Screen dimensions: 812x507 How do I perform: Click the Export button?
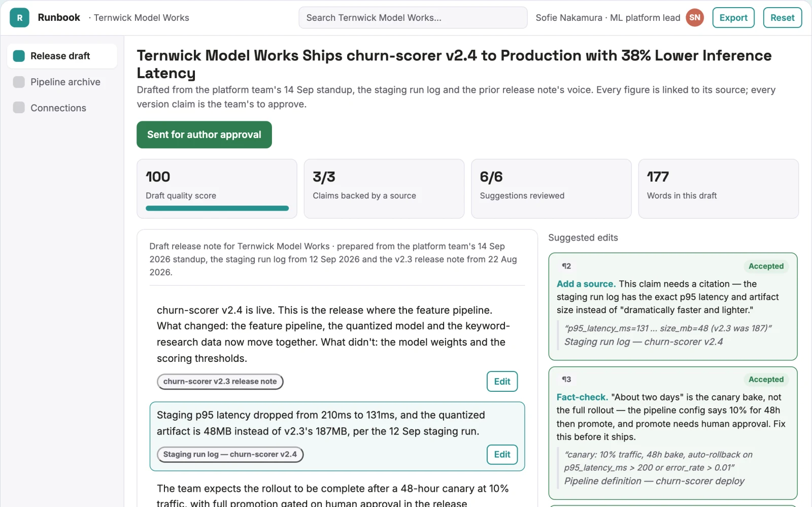[x=733, y=18]
